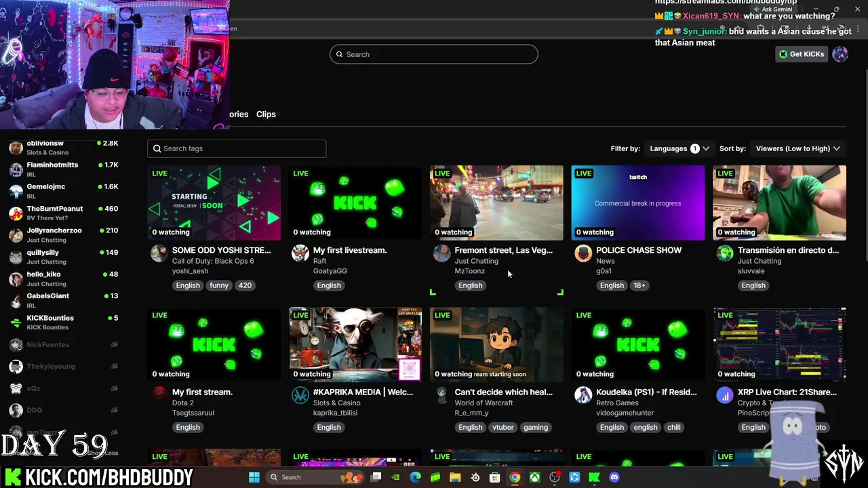
Task: Open GabelsGiant avatar in the sidebar
Action: coord(16,301)
